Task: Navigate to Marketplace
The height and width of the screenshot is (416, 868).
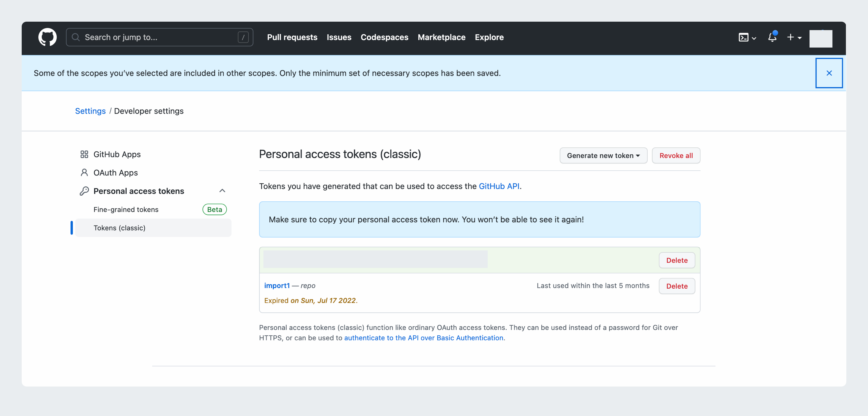Action: [442, 37]
